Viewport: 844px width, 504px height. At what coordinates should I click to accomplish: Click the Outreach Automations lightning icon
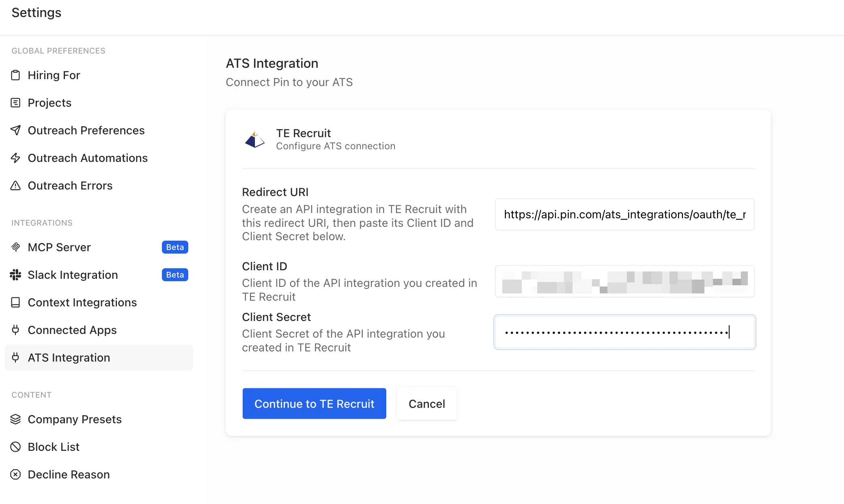click(15, 158)
